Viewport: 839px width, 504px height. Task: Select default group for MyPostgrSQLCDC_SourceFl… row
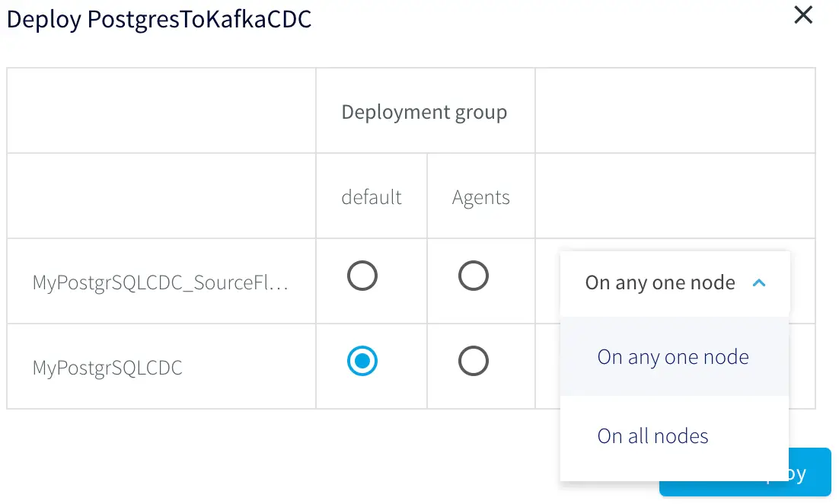click(x=362, y=276)
